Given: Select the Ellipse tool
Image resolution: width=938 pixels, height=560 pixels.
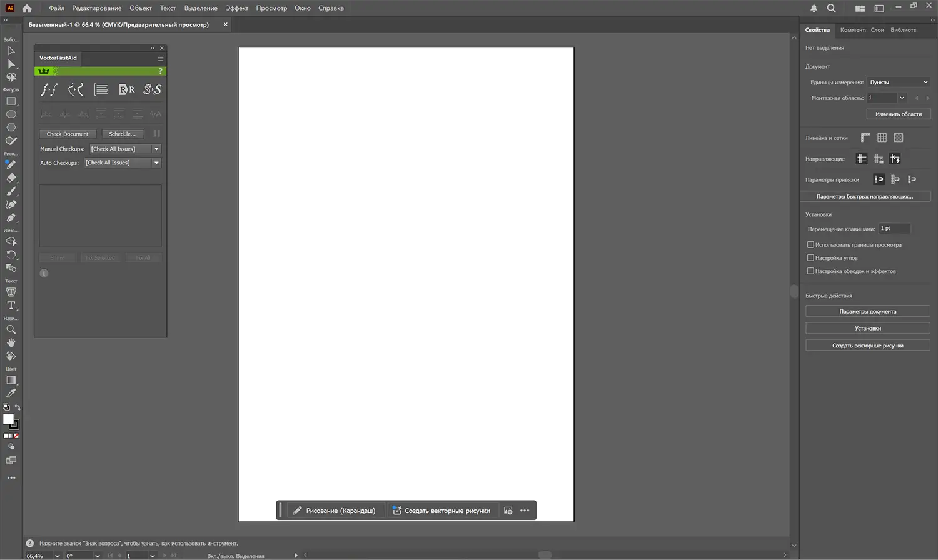Looking at the screenshot, I should coord(11,114).
